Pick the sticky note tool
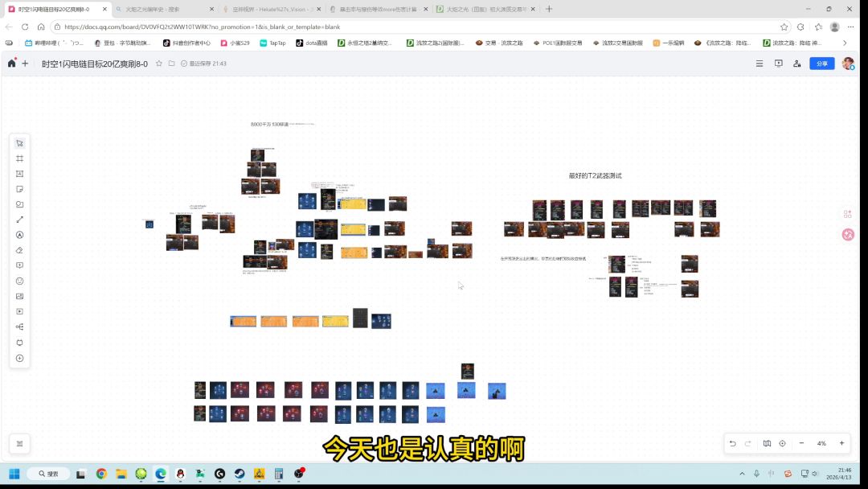The height and width of the screenshot is (489, 868). click(20, 189)
